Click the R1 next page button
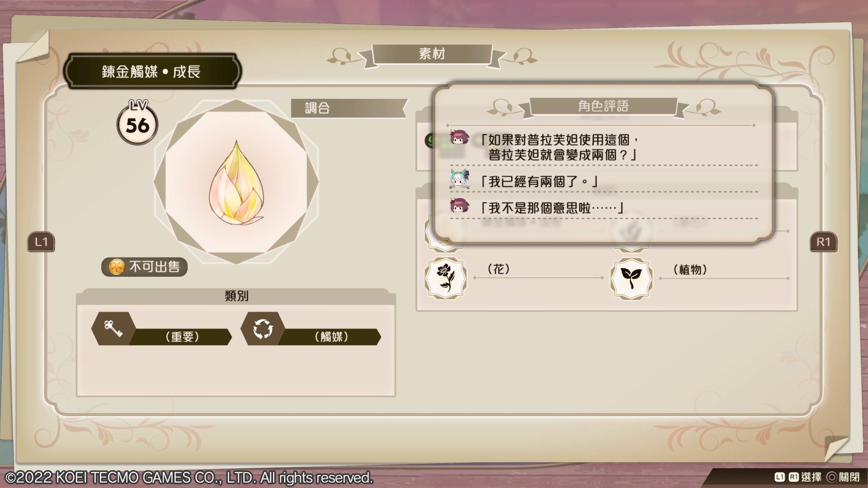The image size is (868, 488). [823, 242]
